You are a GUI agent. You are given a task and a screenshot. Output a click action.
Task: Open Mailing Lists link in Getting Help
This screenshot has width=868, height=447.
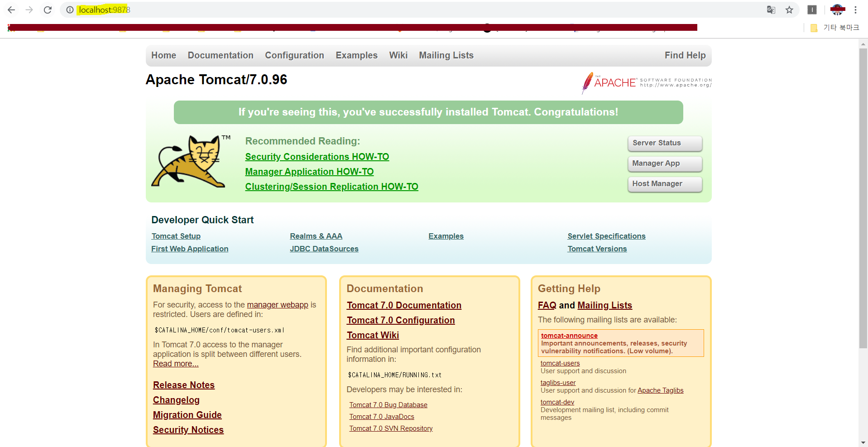click(604, 305)
